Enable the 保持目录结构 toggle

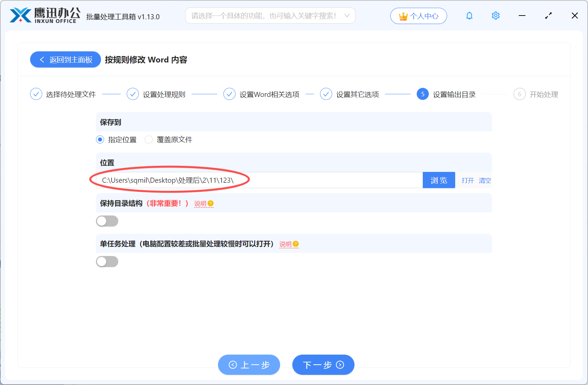click(107, 221)
